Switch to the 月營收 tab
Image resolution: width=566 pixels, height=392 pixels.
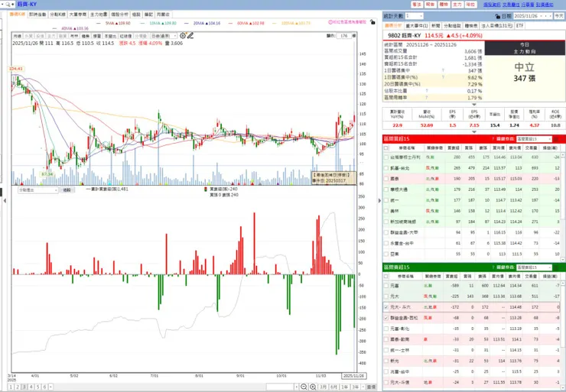[x=163, y=15]
